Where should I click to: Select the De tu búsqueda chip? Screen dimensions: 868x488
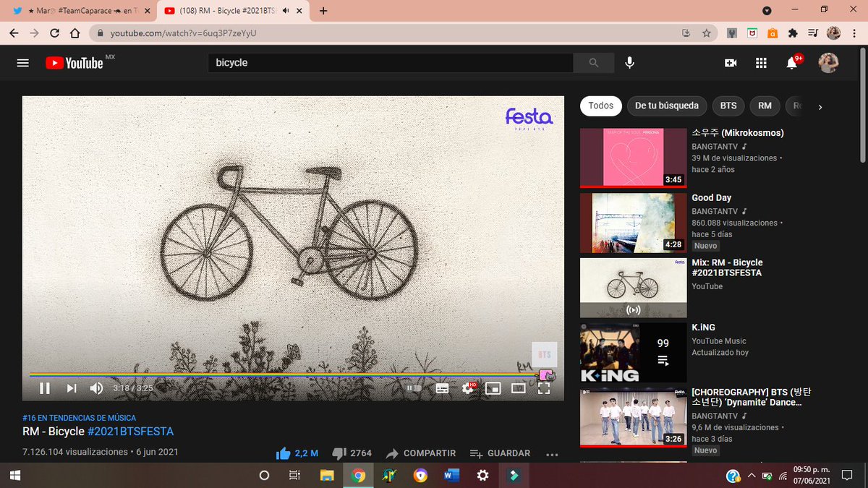click(667, 106)
